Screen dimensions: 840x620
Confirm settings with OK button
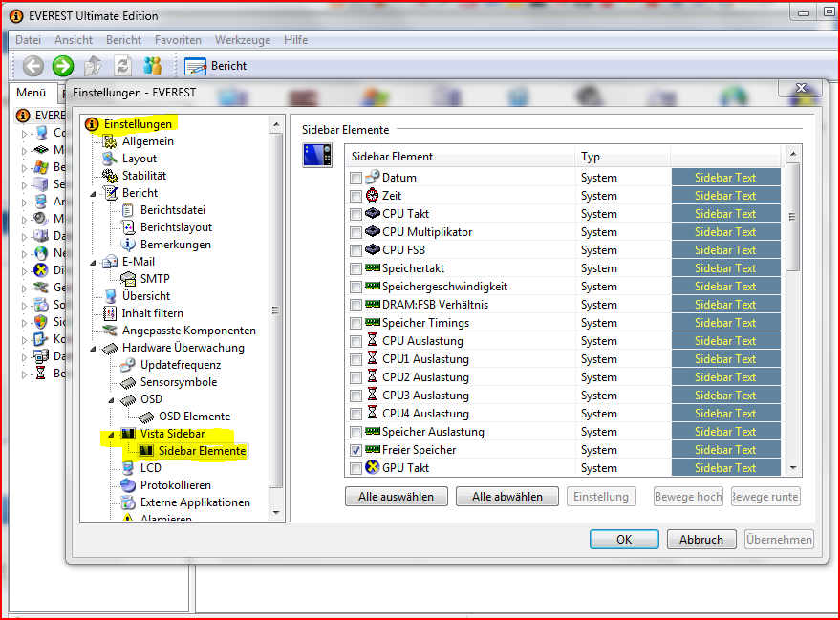coord(624,539)
